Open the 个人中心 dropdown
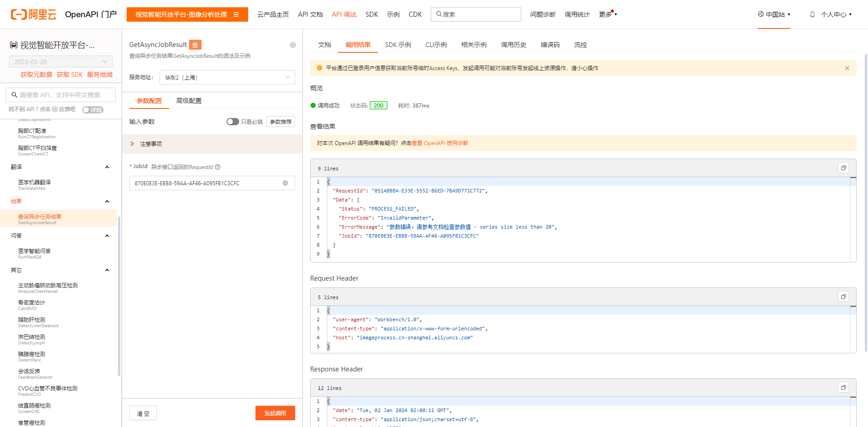Viewport: 868px width, 427px height. [x=836, y=14]
